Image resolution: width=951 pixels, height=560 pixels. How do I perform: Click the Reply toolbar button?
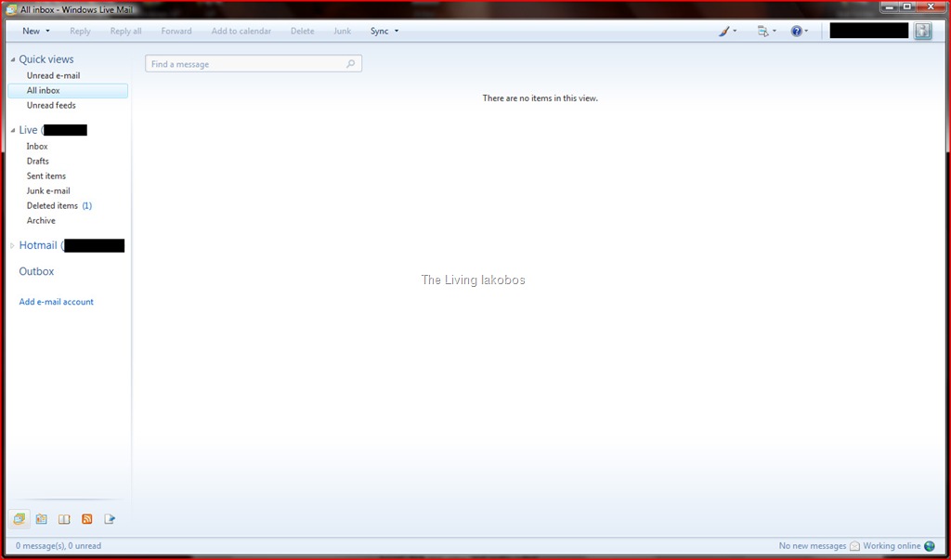click(80, 31)
